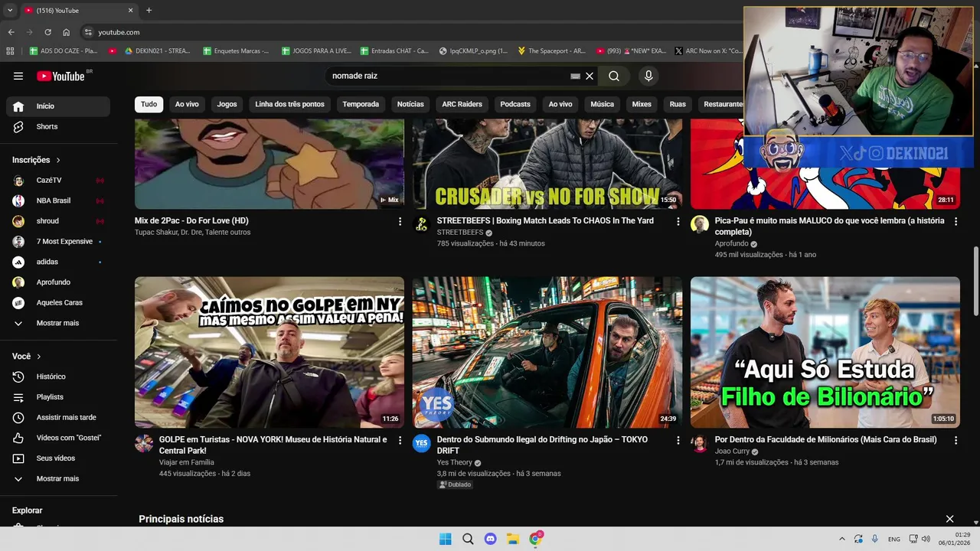Screen dimensions: 980x551
Task: Expand Mostrar mais under Inscrições
Action: 58,323
